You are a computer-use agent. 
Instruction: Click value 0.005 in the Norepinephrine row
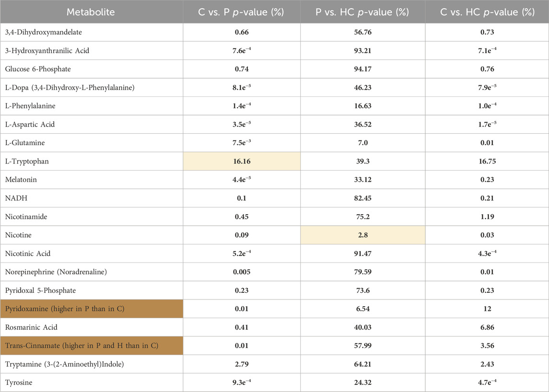click(x=242, y=272)
